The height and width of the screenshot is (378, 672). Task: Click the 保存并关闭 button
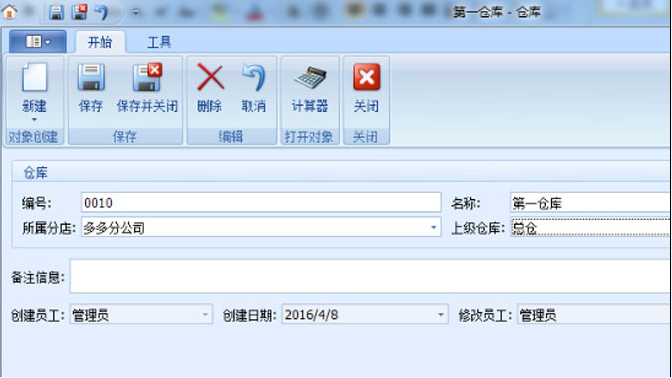[147, 89]
